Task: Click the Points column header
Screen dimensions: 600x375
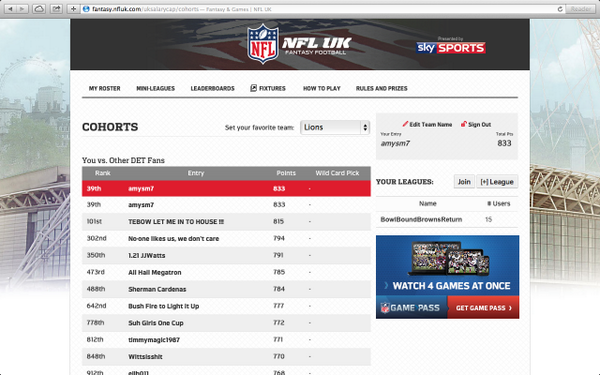Action: [286, 173]
